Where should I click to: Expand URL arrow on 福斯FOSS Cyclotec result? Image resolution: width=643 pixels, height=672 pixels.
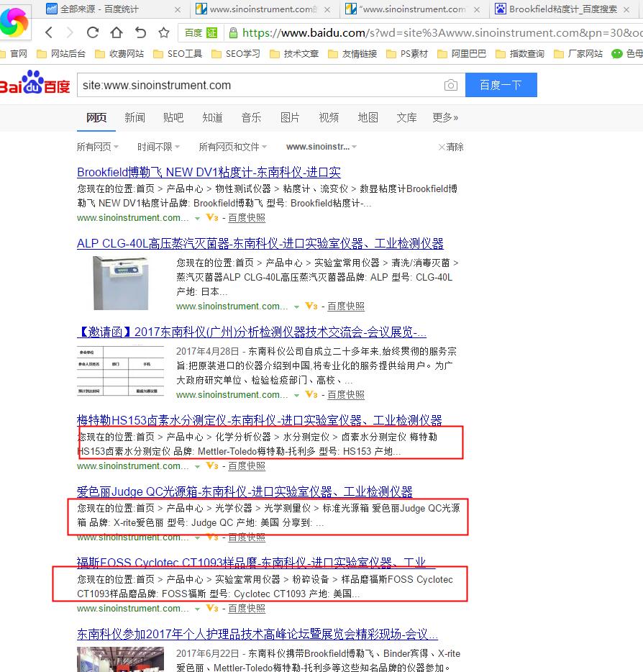click(197, 609)
